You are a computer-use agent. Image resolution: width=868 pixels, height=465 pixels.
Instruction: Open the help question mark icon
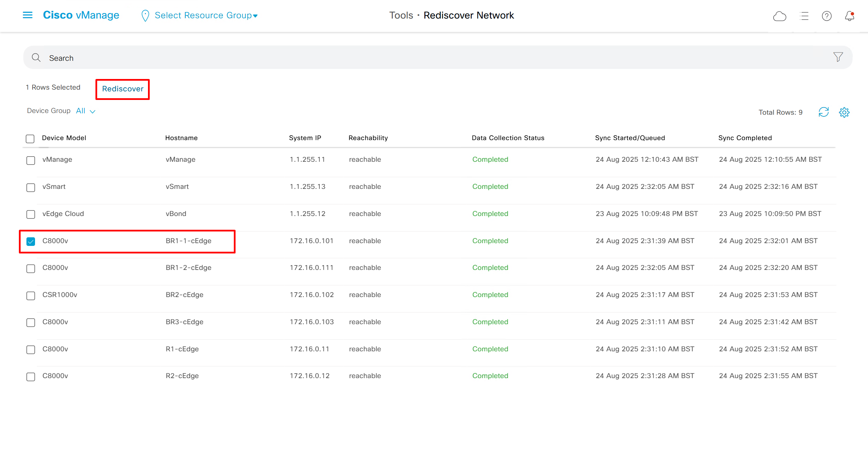click(x=826, y=16)
